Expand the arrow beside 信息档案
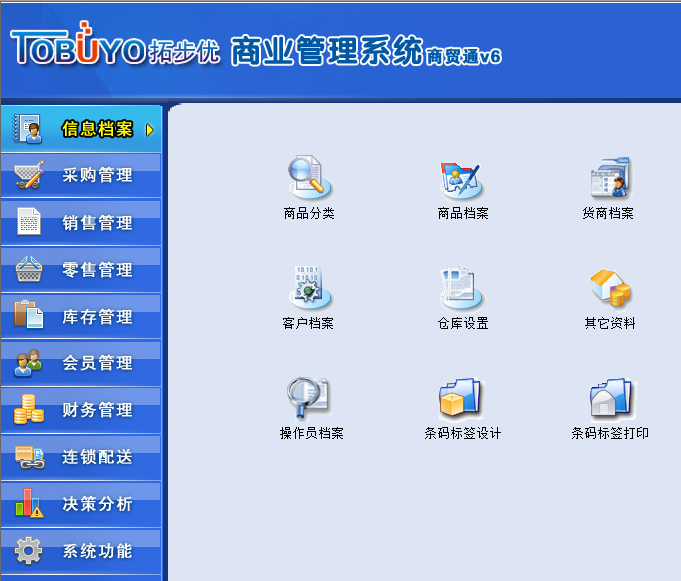 click(150, 129)
